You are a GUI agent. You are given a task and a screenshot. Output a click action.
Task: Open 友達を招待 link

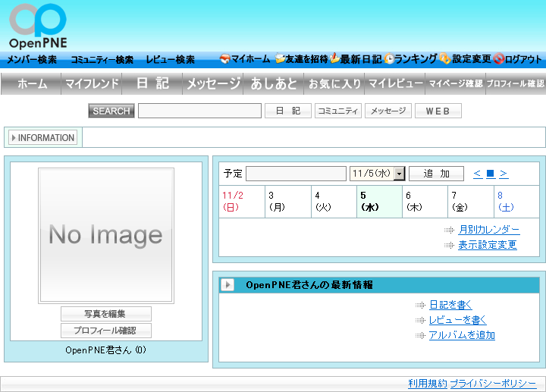307,59
